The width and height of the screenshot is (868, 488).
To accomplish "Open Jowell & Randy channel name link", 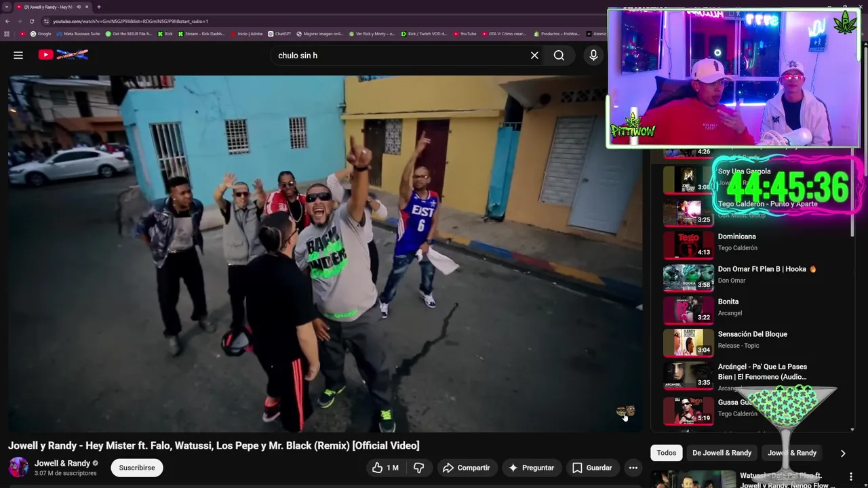I will pos(62,464).
